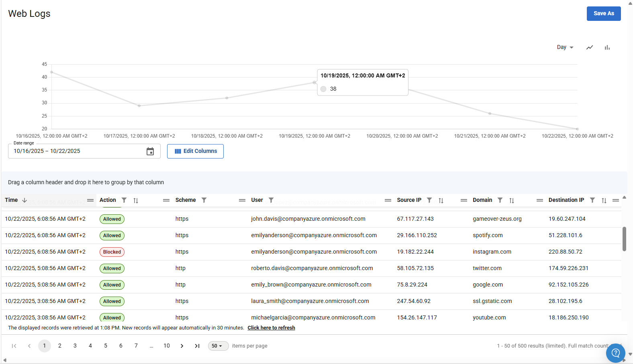Open filter for the Scheme column
Screen dimensions: 633x364
(x=204, y=200)
